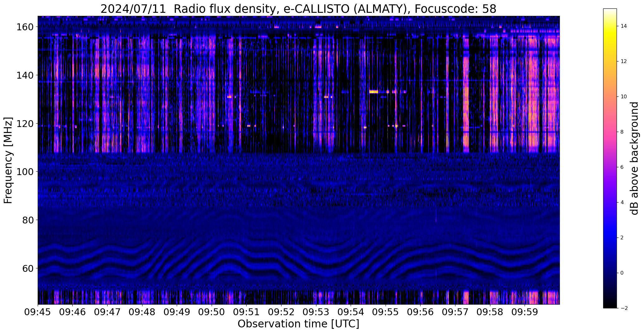Viewport: 644px width, 333px height.
Task: Click the 09:45 time tick label
Action: pos(38,312)
